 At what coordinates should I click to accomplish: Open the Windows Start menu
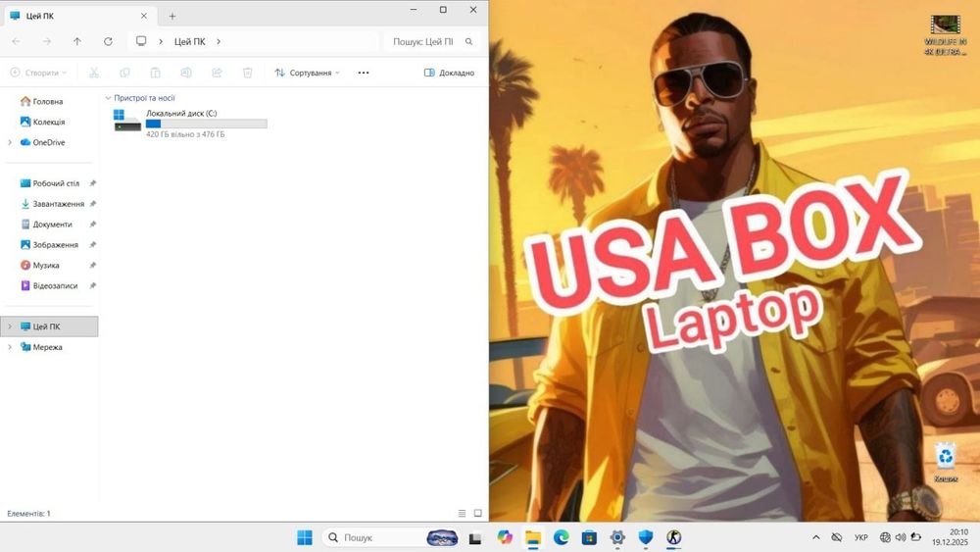[x=305, y=537]
